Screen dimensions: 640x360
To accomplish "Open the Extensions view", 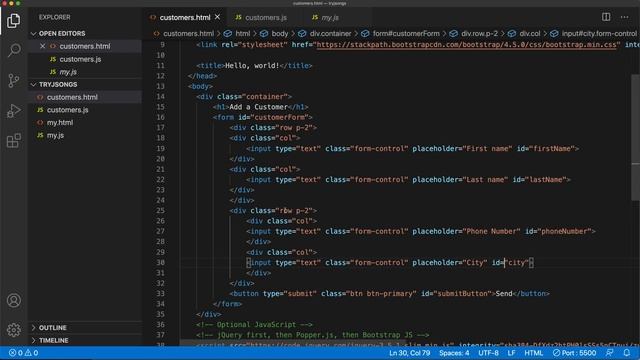I will click(x=13, y=141).
